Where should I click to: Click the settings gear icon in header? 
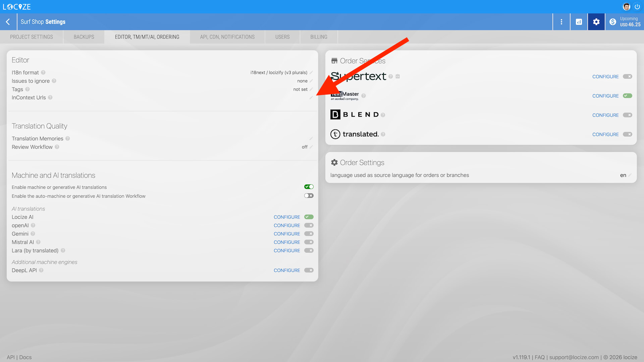click(596, 22)
